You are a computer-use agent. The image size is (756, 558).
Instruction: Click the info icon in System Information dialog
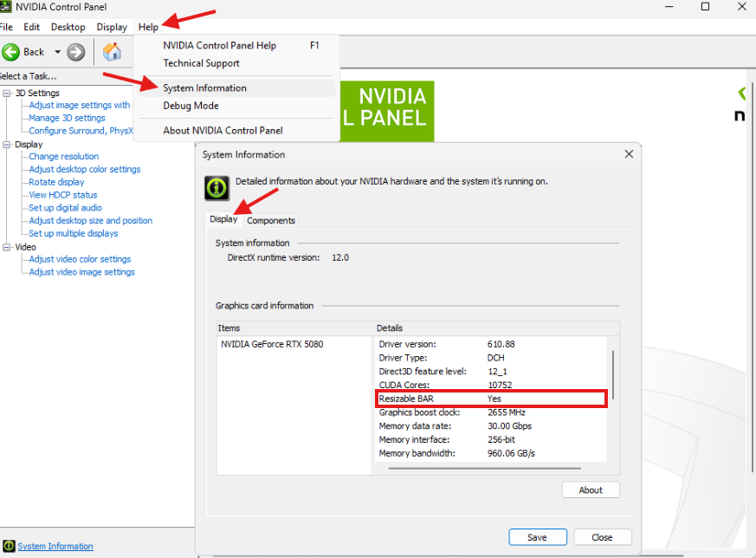(x=216, y=188)
